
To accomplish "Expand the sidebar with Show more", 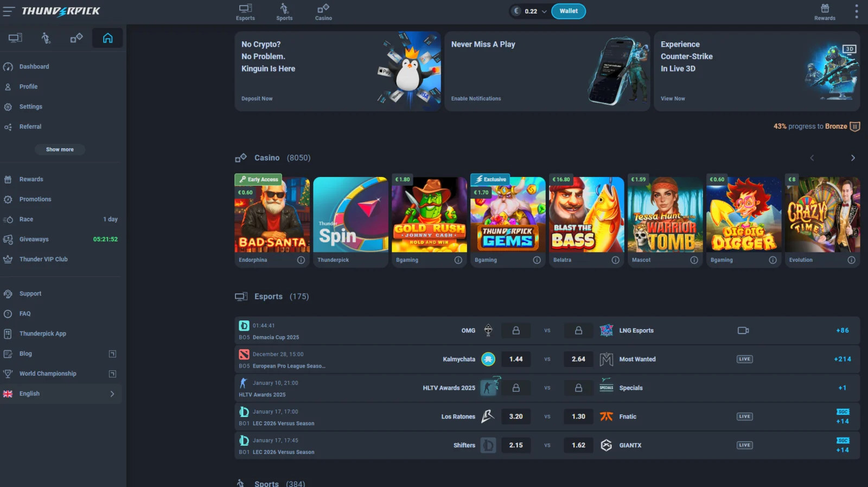I will [60, 149].
